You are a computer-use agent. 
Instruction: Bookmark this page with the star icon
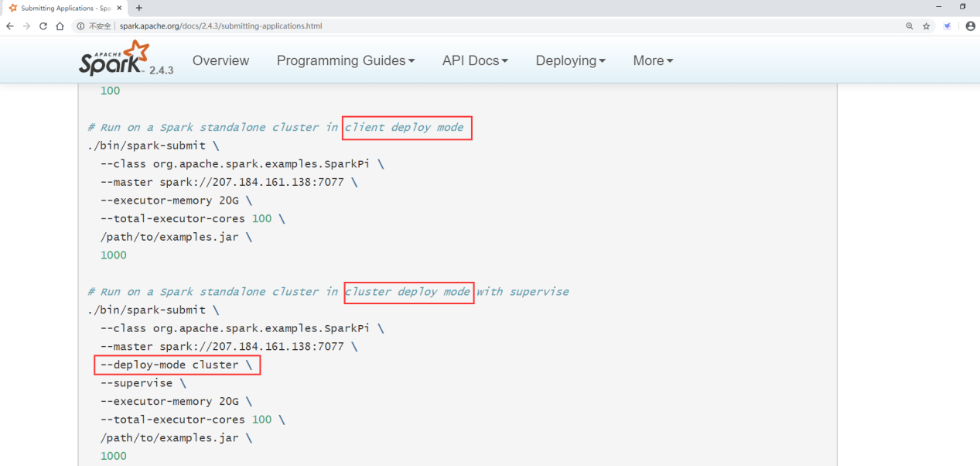pos(926,26)
